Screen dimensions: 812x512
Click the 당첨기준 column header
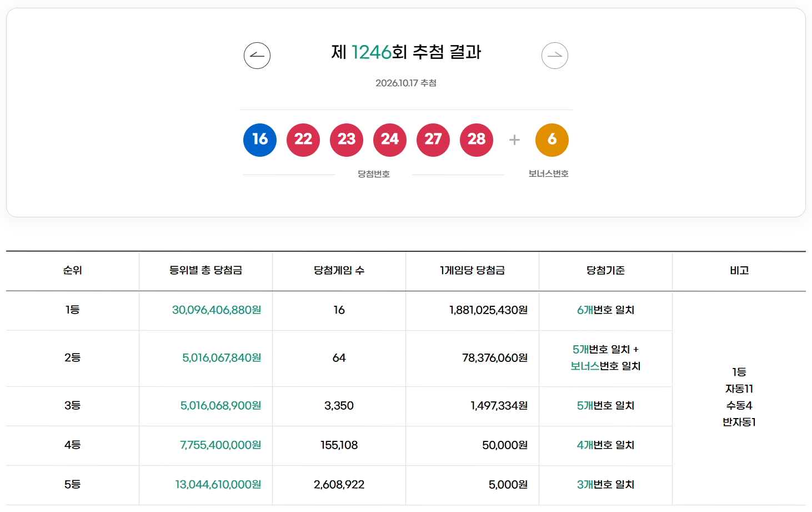pos(606,270)
